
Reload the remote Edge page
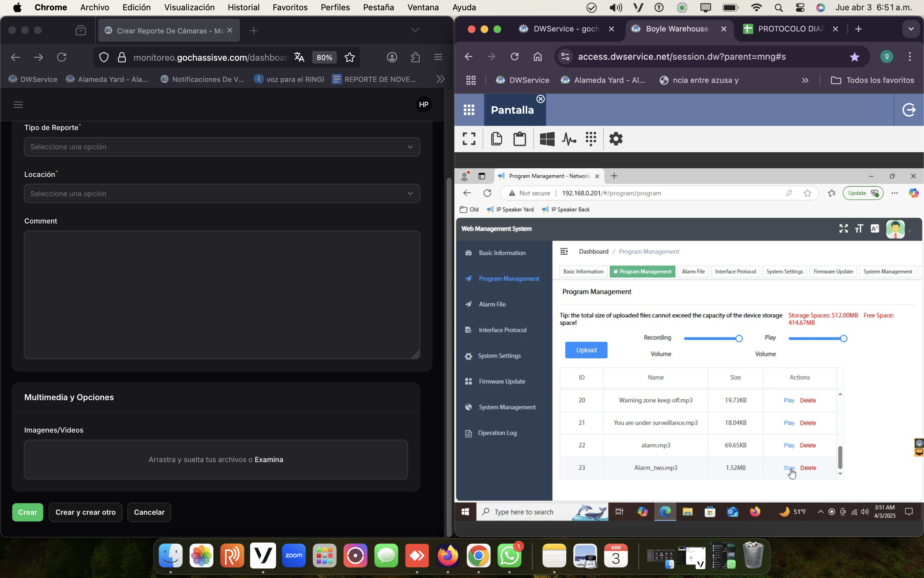tap(487, 193)
